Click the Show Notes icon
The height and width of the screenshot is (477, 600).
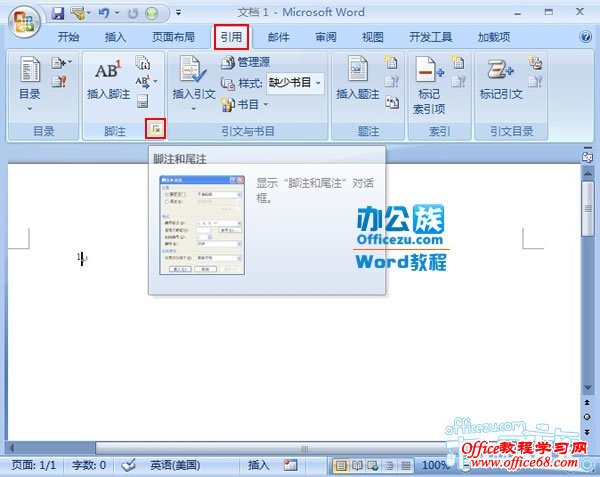pos(142,101)
